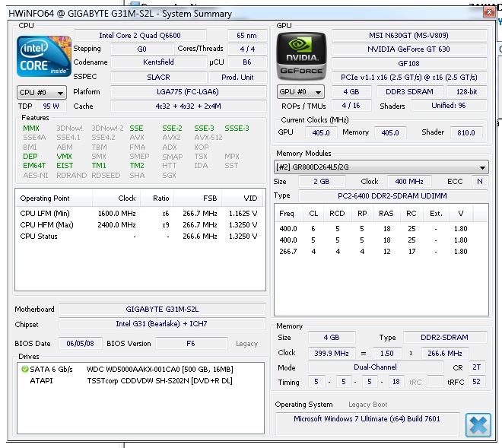Select the CPU HFM (Max) row
Viewport: 502px width, 448px height.
[x=138, y=225]
